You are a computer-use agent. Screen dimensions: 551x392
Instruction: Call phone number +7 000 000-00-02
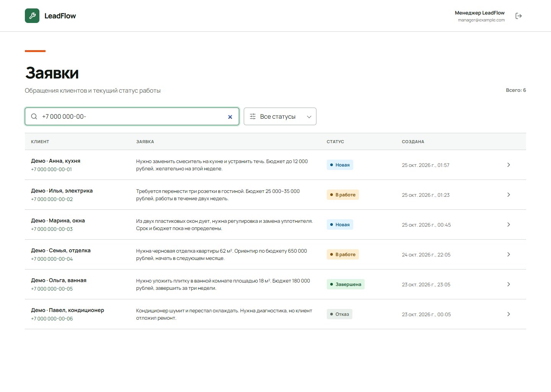52,199
